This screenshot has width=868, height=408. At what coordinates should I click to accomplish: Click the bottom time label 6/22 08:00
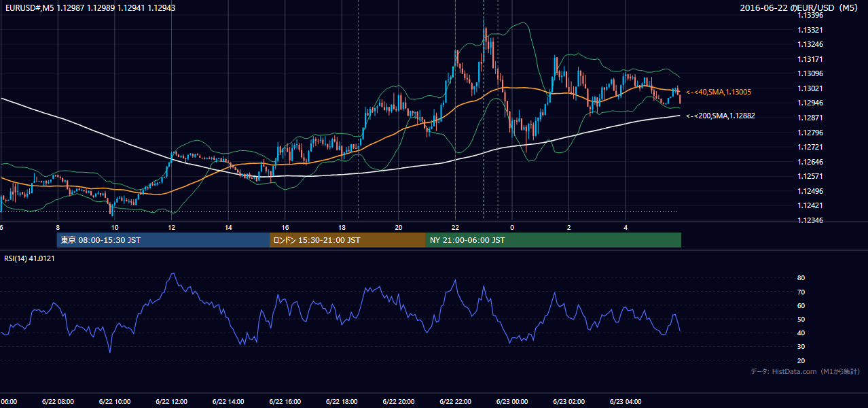(58, 402)
